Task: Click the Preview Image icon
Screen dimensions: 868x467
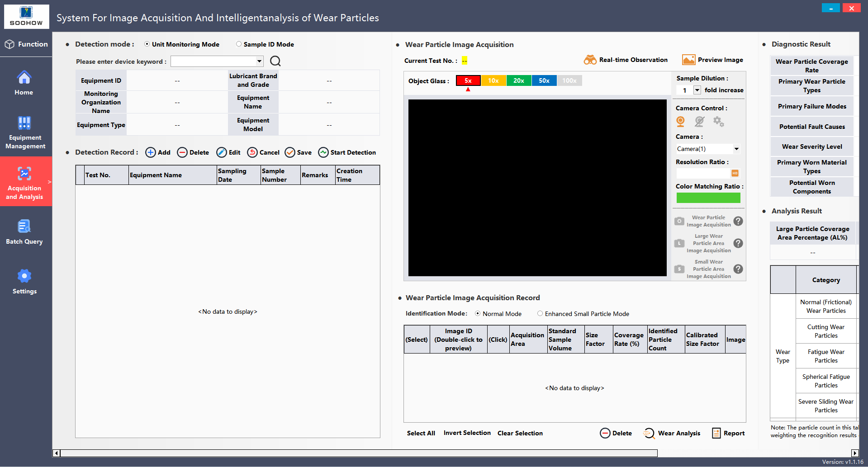Action: tap(688, 60)
